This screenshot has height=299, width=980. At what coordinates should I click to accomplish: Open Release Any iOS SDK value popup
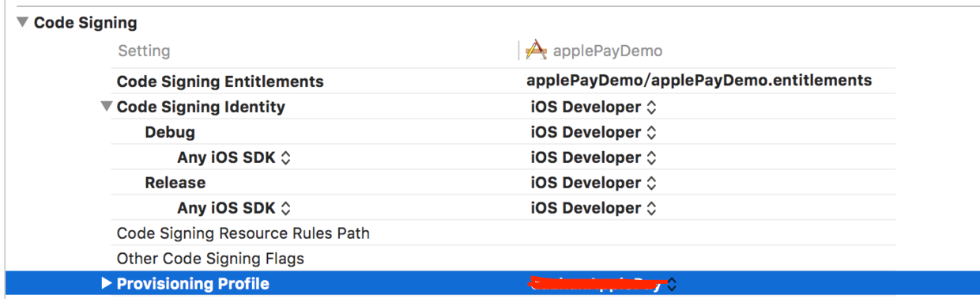coord(594,208)
